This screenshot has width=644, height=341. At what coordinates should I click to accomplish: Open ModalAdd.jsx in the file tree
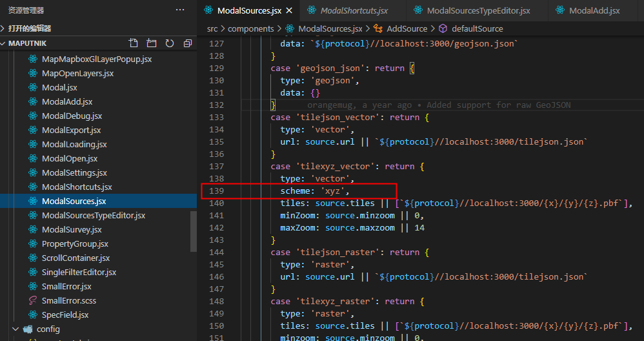tap(67, 101)
